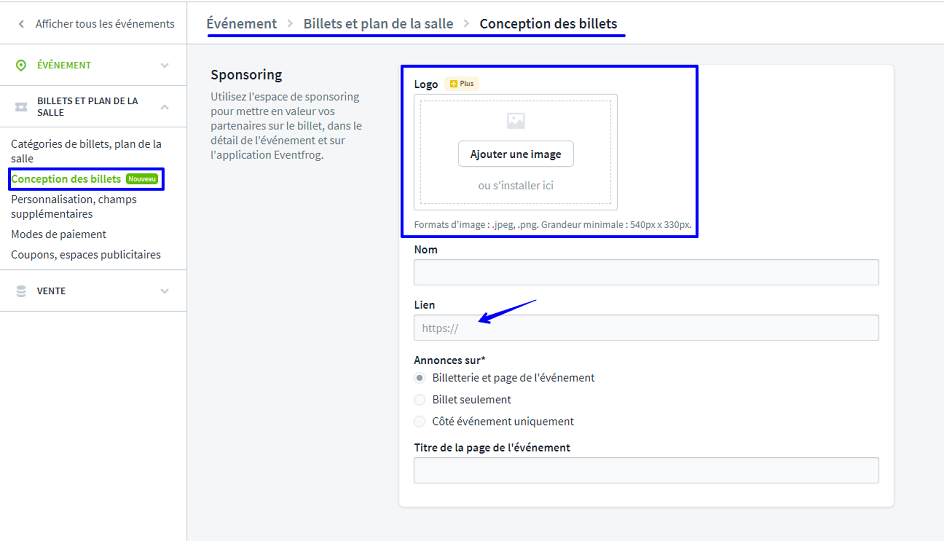The width and height of the screenshot is (944, 541).
Task: Click the Ajouter une image button
Action: [516, 154]
